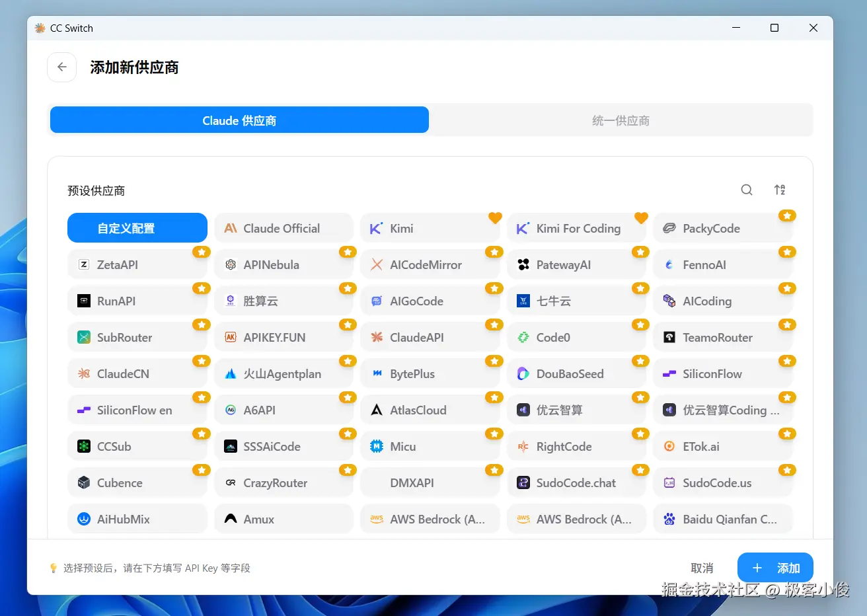Screen dimensions: 867x616
Task: Click the ClaudeAPI logo icon
Action: coord(377,337)
